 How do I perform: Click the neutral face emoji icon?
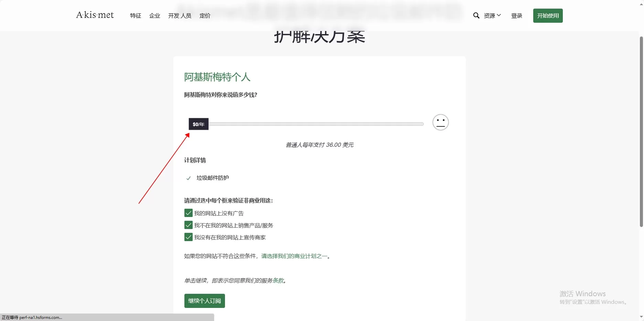coord(440,122)
